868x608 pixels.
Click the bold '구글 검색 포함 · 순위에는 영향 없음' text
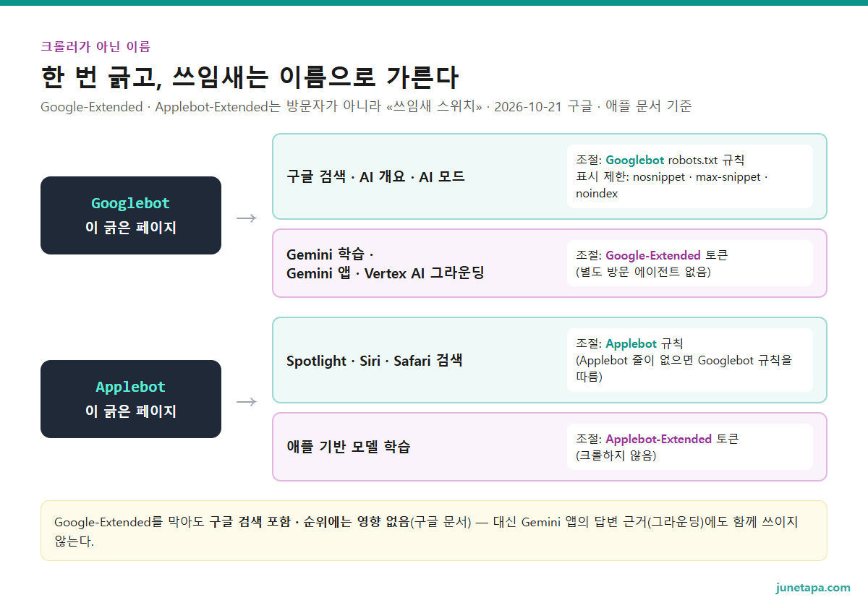click(310, 522)
